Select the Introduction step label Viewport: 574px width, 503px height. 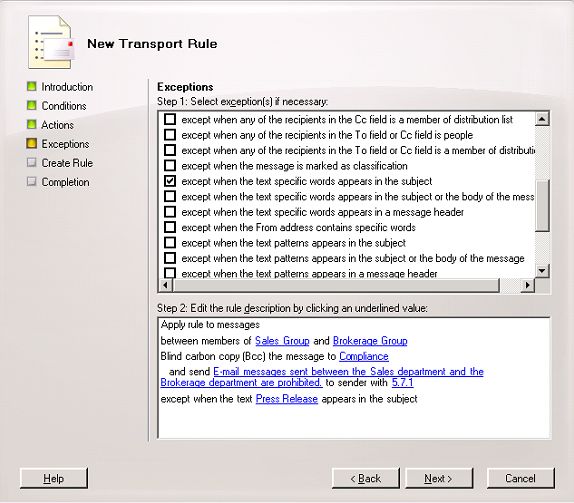67,87
